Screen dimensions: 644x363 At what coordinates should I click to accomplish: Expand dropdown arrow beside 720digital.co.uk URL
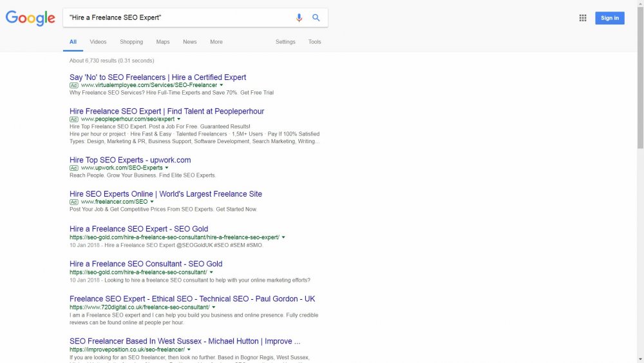[214, 307]
